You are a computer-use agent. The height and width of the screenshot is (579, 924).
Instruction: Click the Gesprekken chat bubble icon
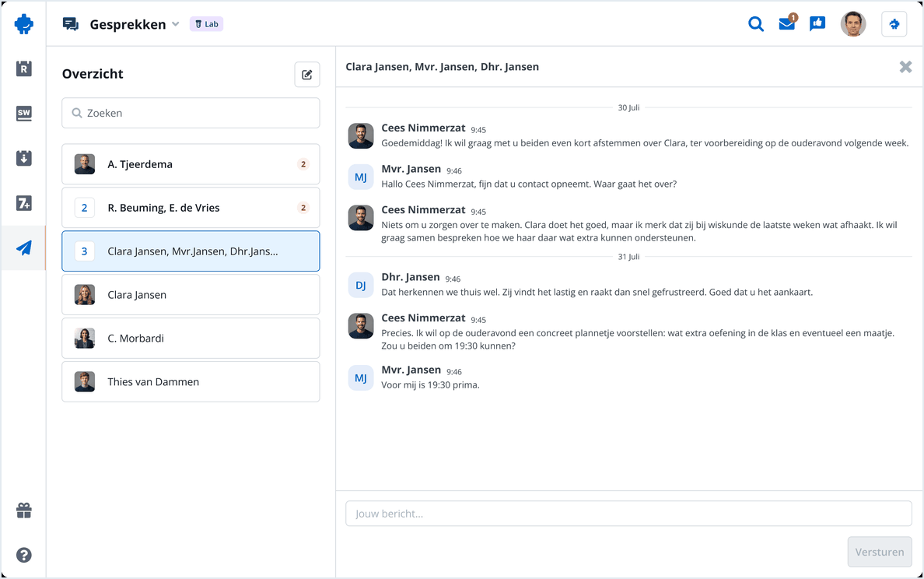(x=71, y=24)
